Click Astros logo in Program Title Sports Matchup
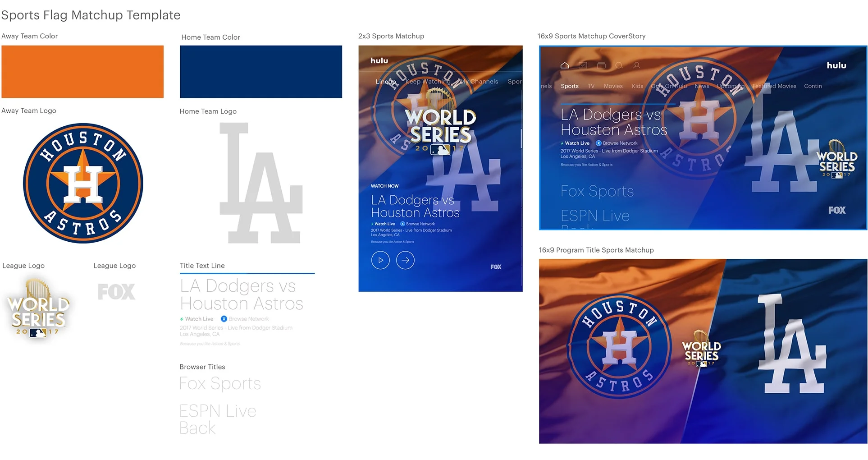Viewport: 868px width, 460px height. 620,347
